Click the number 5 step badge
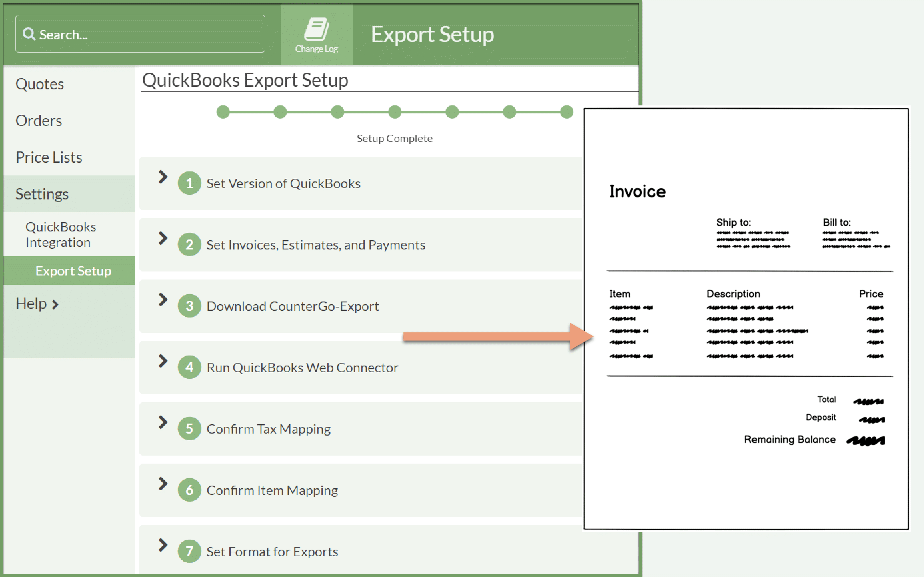Image resolution: width=924 pixels, height=577 pixels. tap(190, 429)
